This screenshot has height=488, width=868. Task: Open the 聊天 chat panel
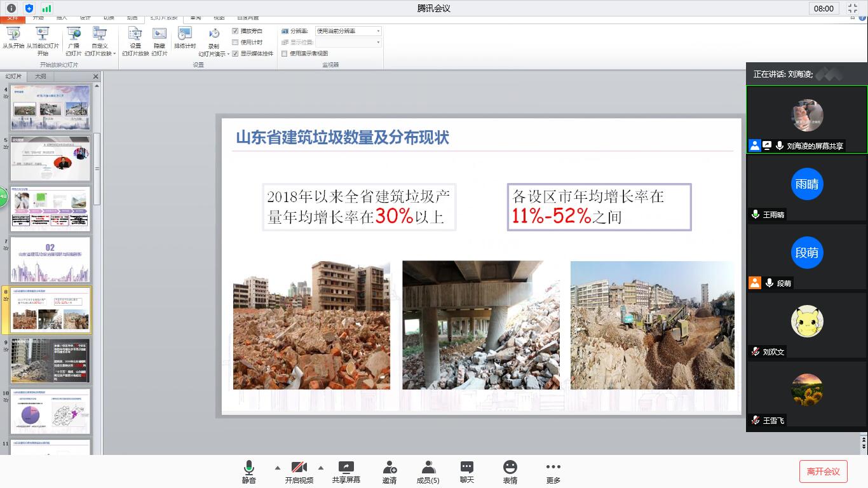pos(467,472)
